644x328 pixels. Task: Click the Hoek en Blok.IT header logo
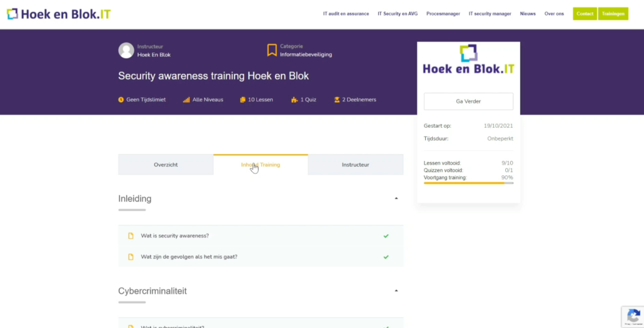click(59, 14)
